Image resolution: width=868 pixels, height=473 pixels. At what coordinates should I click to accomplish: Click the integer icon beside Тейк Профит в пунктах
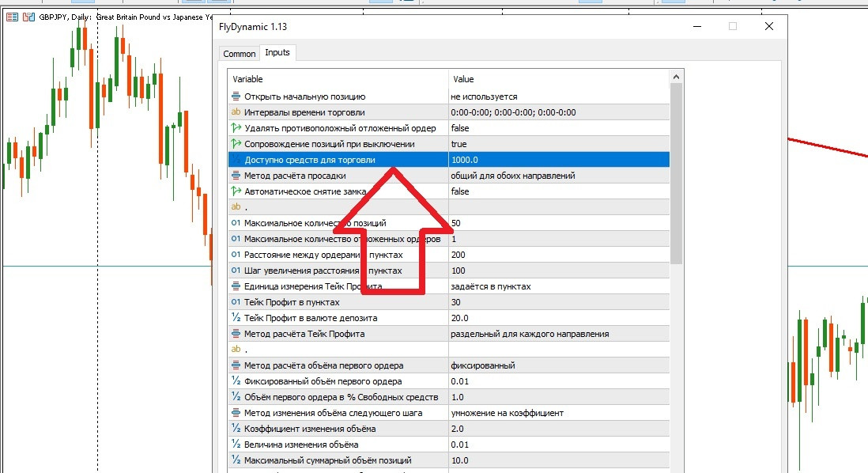[236, 302]
